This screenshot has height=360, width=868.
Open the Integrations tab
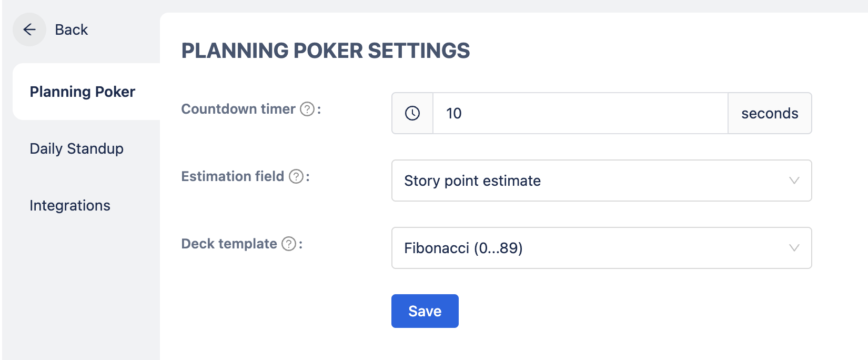(70, 205)
